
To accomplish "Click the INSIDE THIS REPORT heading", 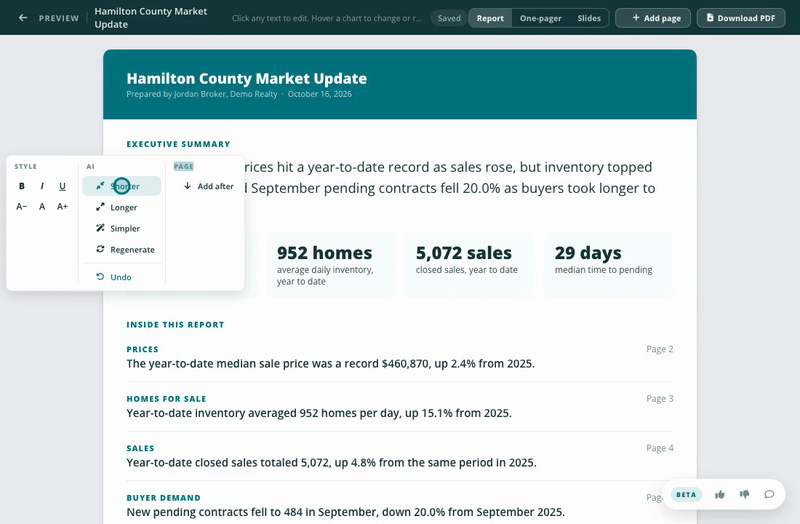I will pos(175,325).
